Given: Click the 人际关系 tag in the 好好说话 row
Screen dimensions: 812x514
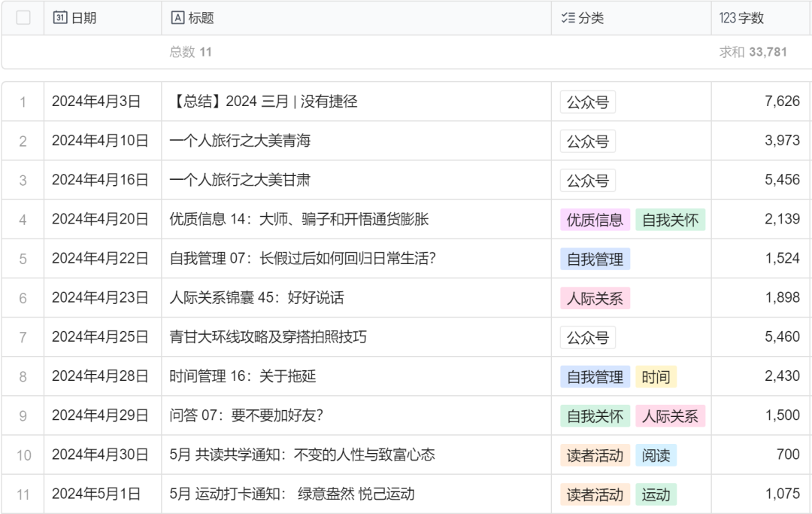Looking at the screenshot, I should [595, 298].
